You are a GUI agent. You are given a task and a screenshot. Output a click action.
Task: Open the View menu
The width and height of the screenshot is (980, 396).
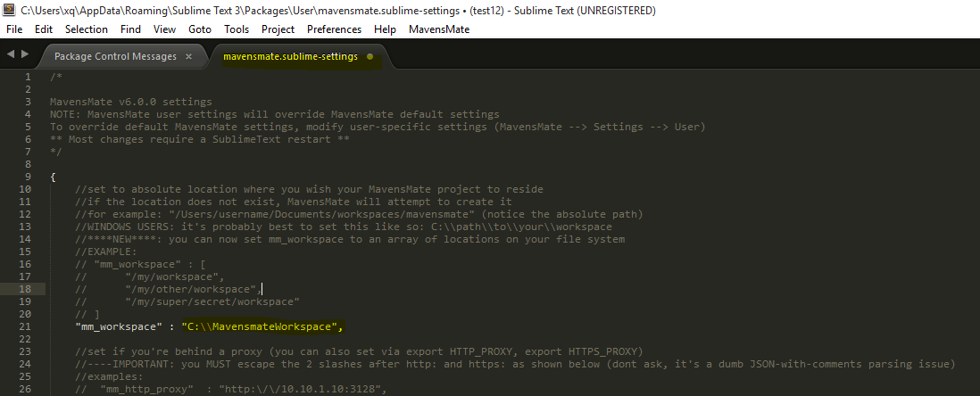tap(164, 29)
